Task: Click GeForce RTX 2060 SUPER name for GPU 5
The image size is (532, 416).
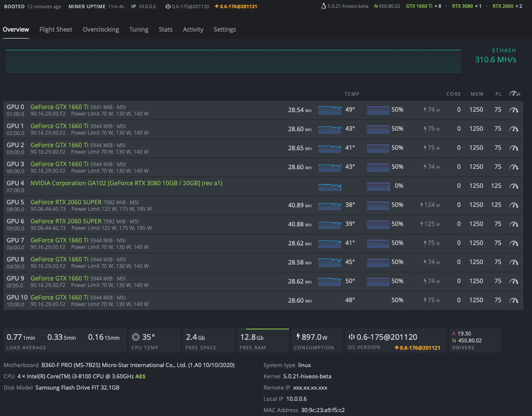Action: pyautogui.click(x=66, y=202)
